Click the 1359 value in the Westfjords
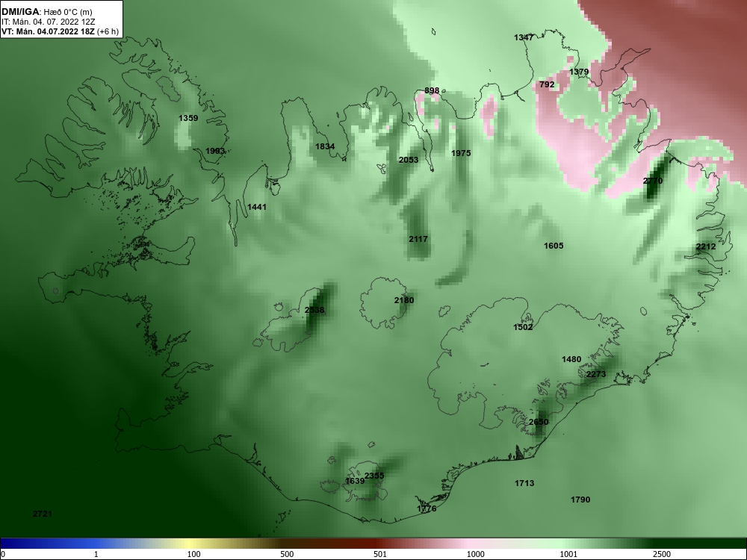The width and height of the screenshot is (747, 560). tap(188, 118)
